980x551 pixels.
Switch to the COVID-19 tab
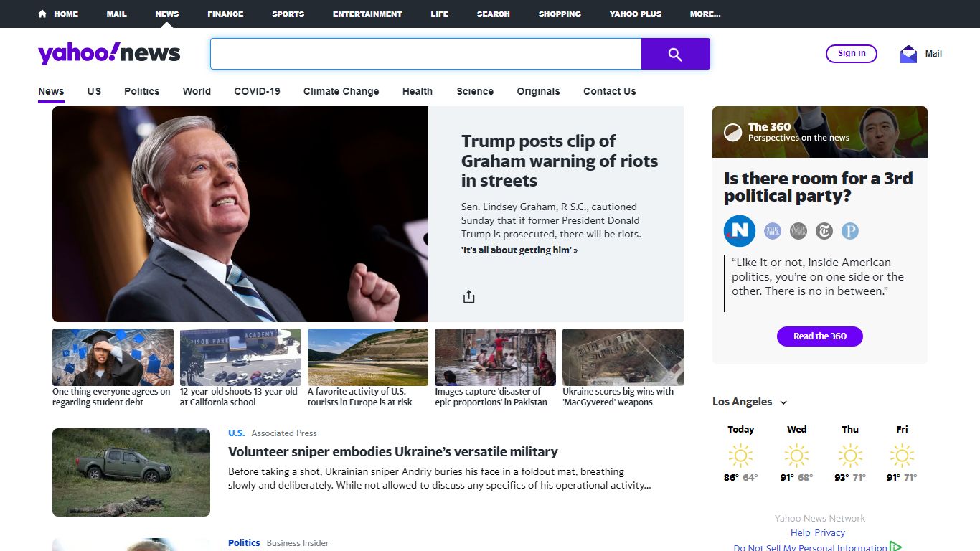coord(257,91)
